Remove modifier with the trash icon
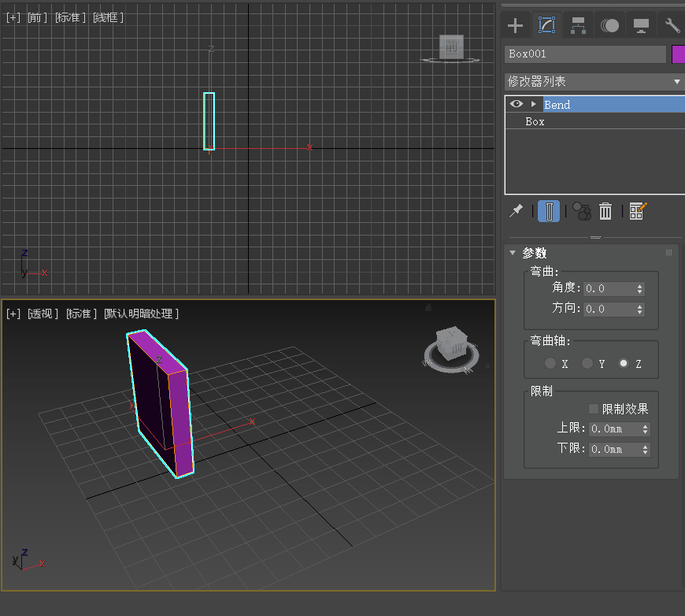Screen dimensions: 685x616 (x=605, y=211)
